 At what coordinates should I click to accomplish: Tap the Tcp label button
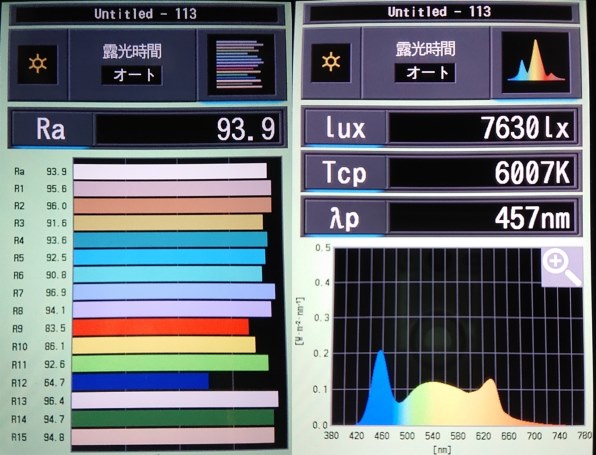tap(345, 172)
